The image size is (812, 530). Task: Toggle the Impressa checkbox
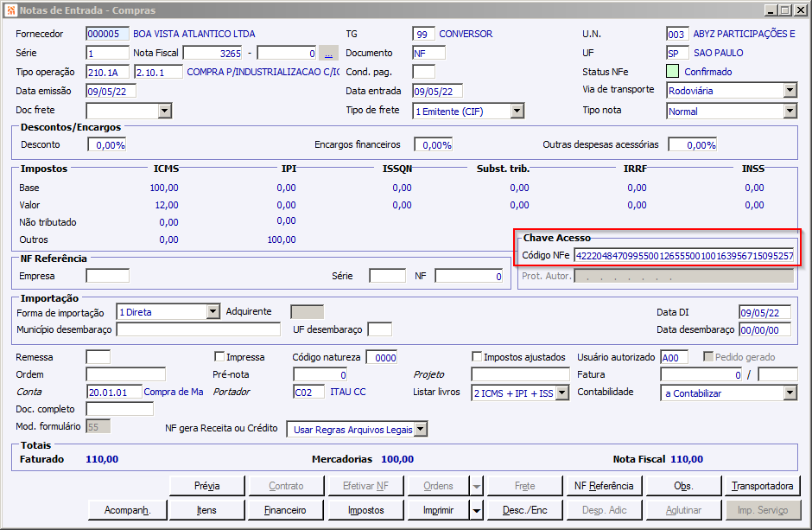(x=219, y=357)
